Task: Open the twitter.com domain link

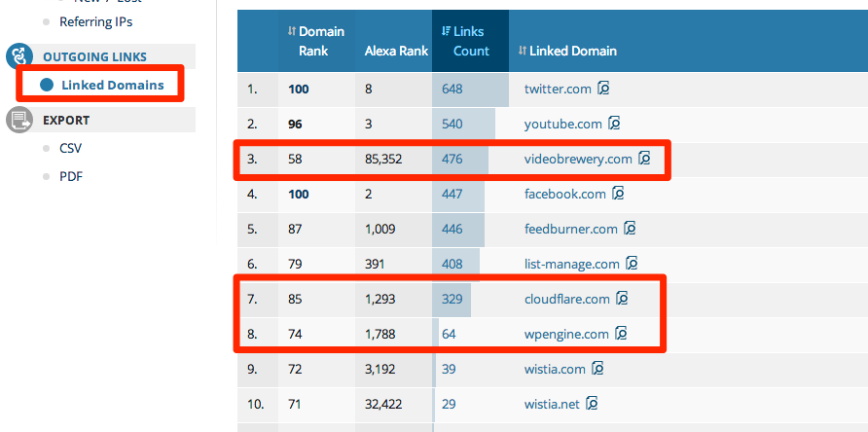Action: [558, 89]
